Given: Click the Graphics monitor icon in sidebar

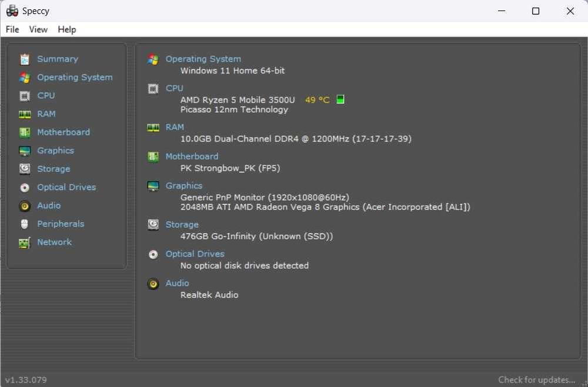Looking at the screenshot, I should (x=25, y=150).
